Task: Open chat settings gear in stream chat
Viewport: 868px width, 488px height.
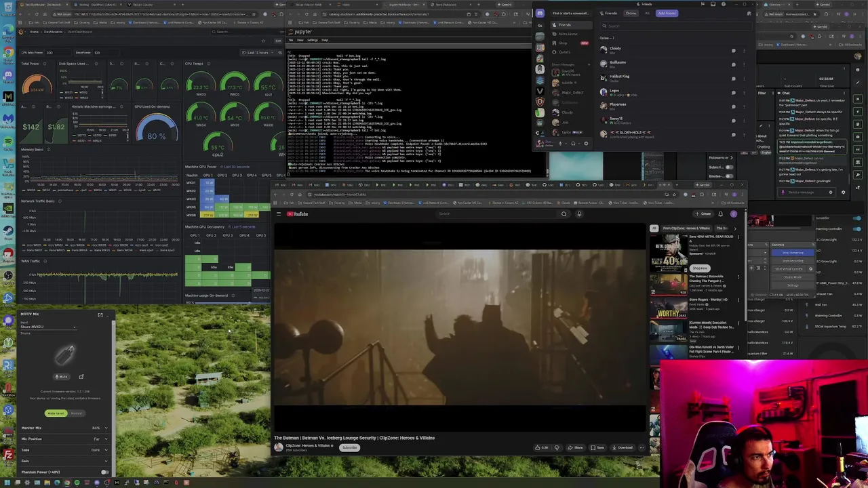Action: click(843, 192)
